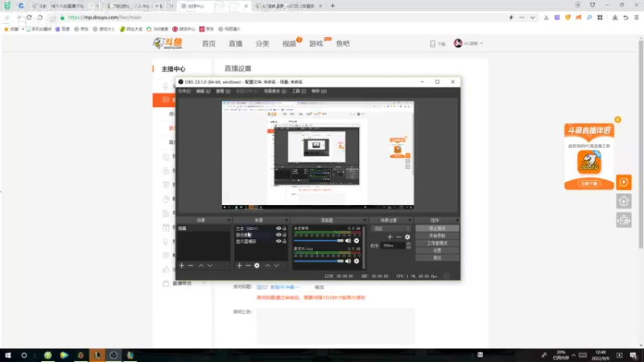Viewport: 644px width, 362px height.
Task: Open browser downloads icon
Action: click(615, 18)
